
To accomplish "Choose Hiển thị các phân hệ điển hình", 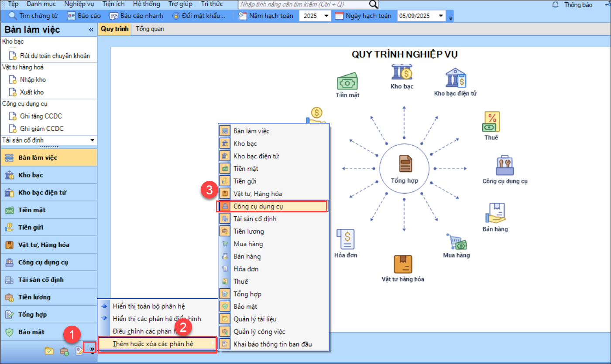I will (x=158, y=319).
